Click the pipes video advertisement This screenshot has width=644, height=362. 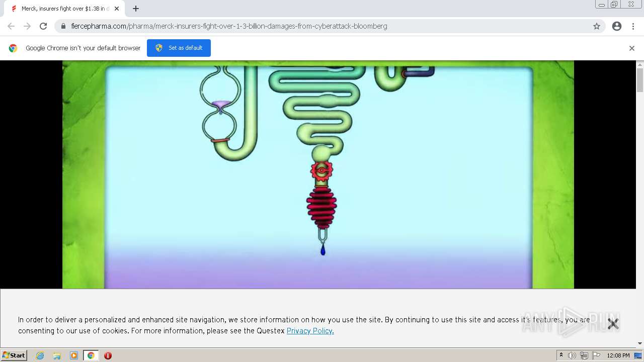[318, 174]
